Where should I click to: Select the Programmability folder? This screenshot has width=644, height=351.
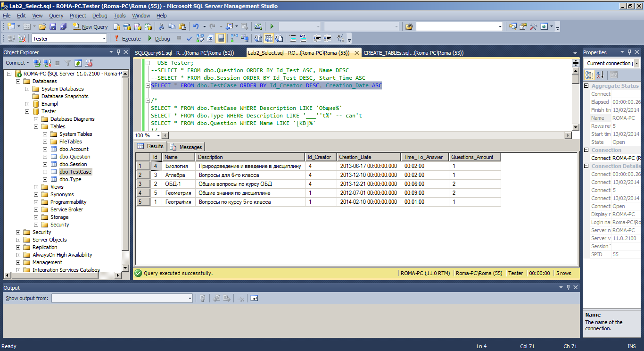(68, 202)
